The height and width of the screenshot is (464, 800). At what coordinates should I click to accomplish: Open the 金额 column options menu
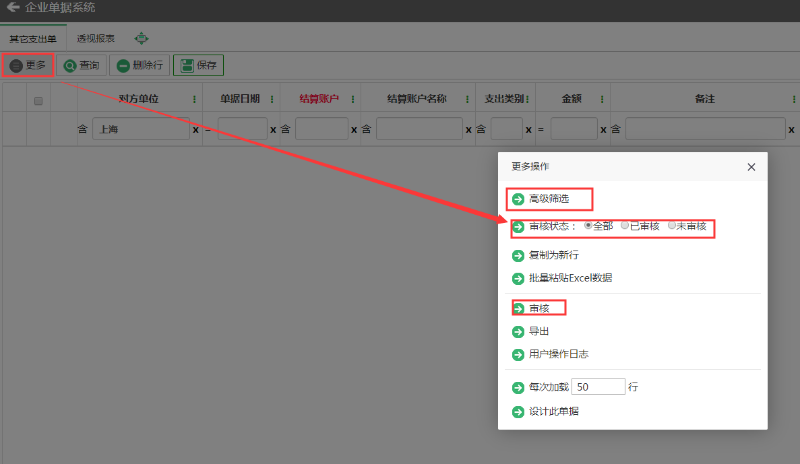pyautogui.click(x=603, y=99)
